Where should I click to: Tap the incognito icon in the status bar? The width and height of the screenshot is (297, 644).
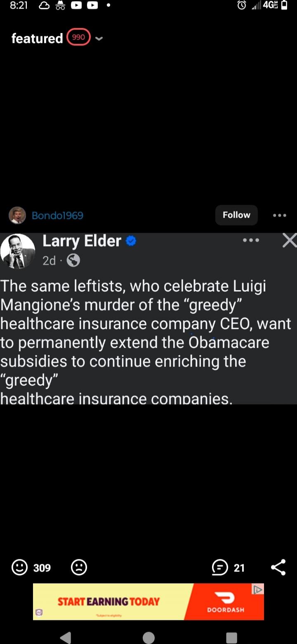coord(60,5)
